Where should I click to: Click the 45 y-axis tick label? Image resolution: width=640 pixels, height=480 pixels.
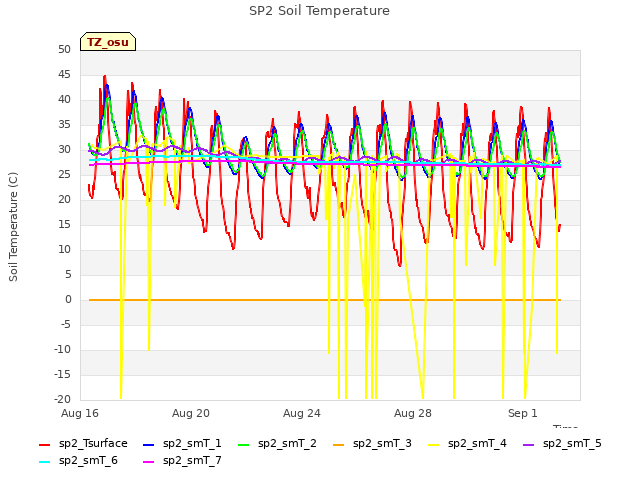tap(64, 75)
